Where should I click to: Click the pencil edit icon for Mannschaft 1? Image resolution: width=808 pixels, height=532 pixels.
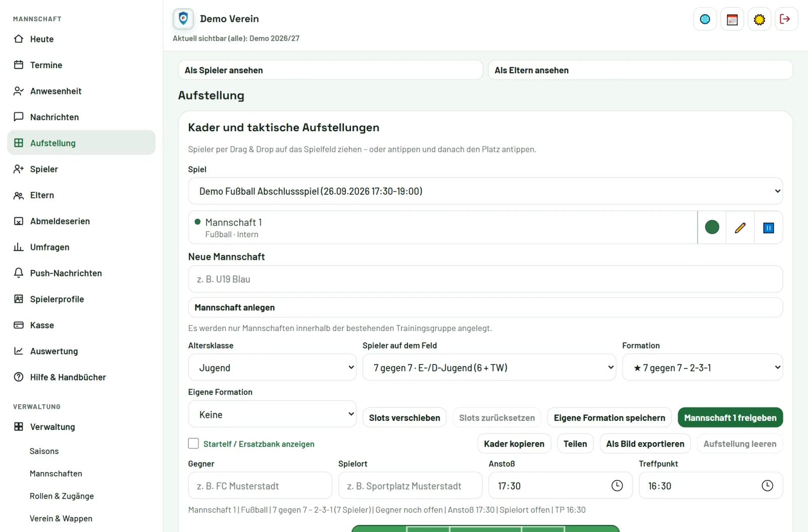point(740,228)
